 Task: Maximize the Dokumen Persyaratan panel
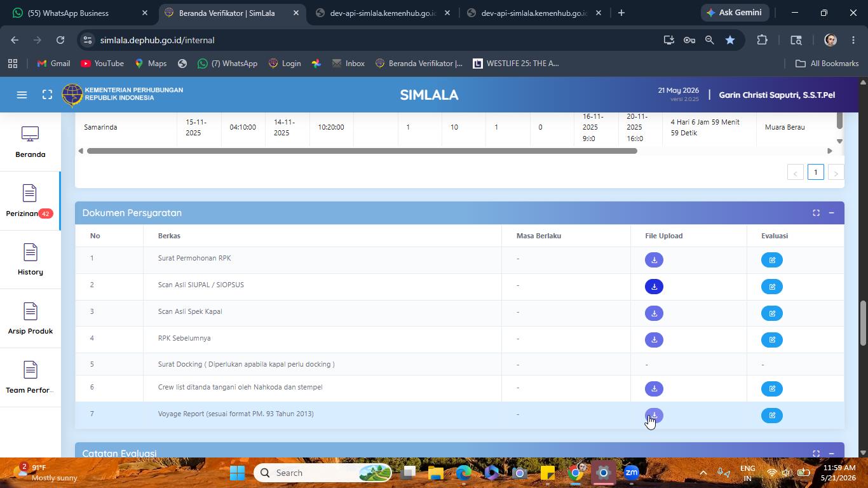(x=816, y=213)
